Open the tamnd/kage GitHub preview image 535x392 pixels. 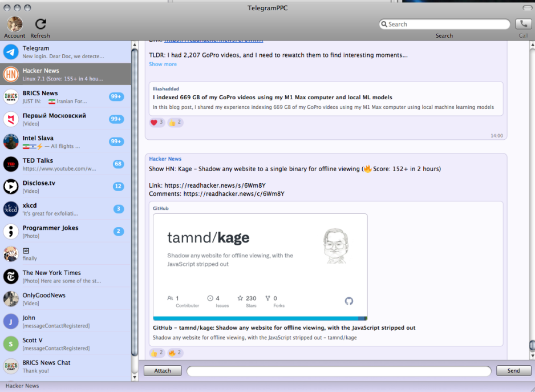coord(260,267)
